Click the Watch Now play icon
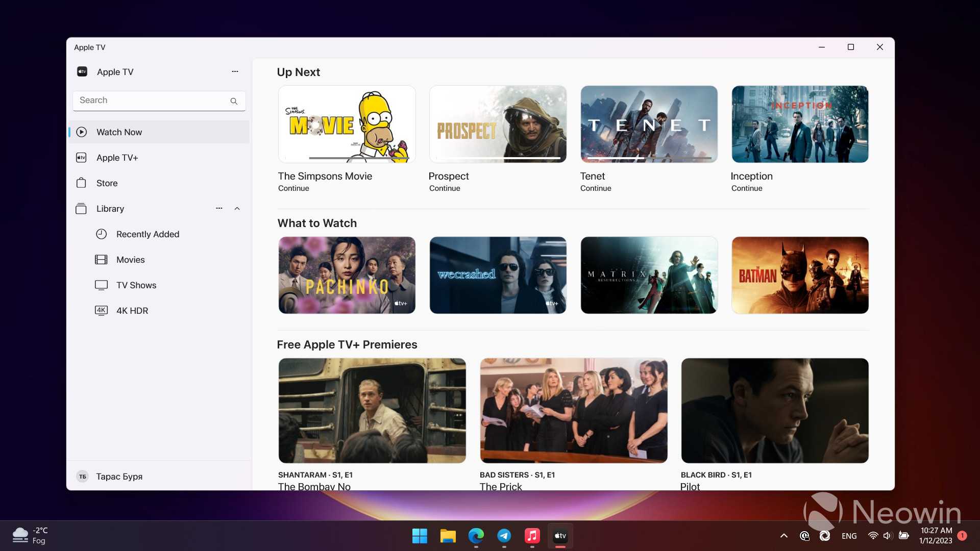980x551 pixels. click(82, 132)
